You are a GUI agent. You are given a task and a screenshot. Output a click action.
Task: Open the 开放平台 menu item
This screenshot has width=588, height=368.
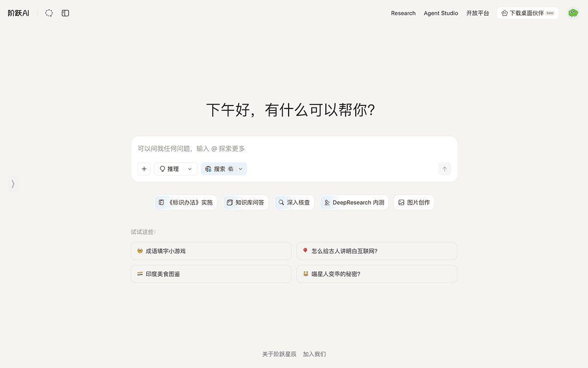pyautogui.click(x=478, y=13)
